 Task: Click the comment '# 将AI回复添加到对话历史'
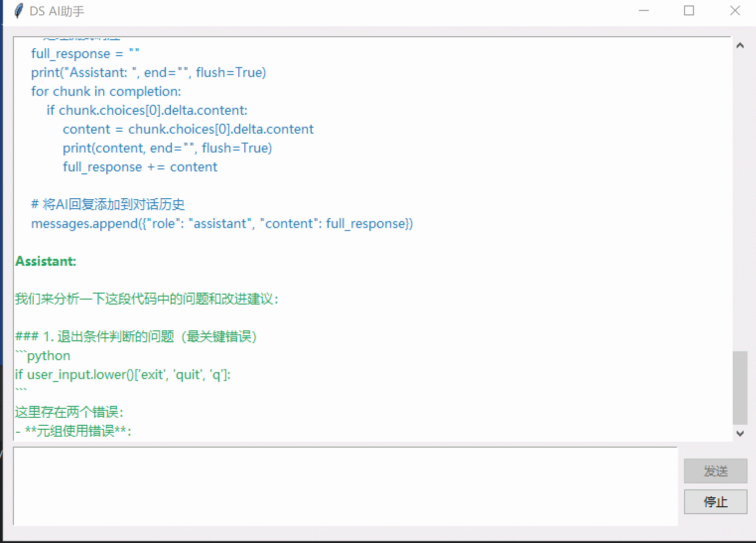coord(108,205)
